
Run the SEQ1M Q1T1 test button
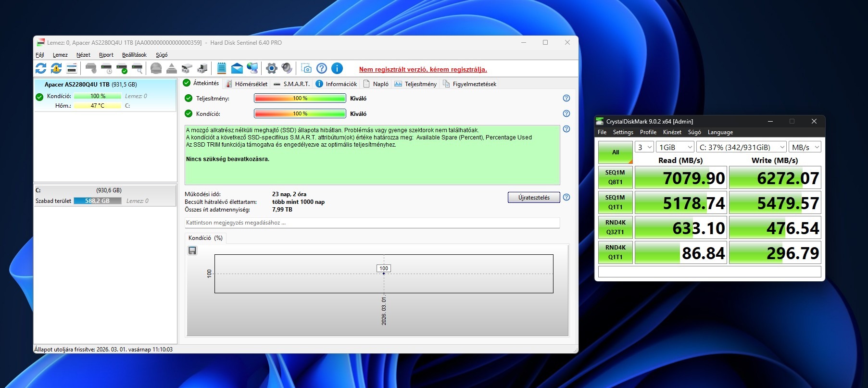point(616,202)
